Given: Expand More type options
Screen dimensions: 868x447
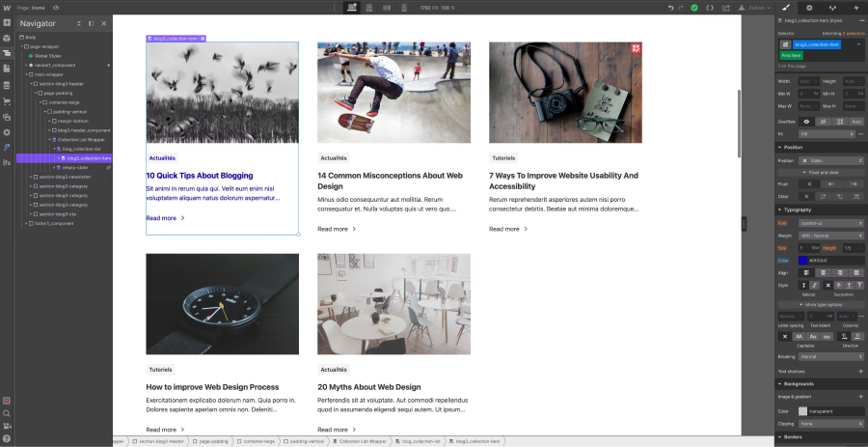Looking at the screenshot, I should coord(821,305).
